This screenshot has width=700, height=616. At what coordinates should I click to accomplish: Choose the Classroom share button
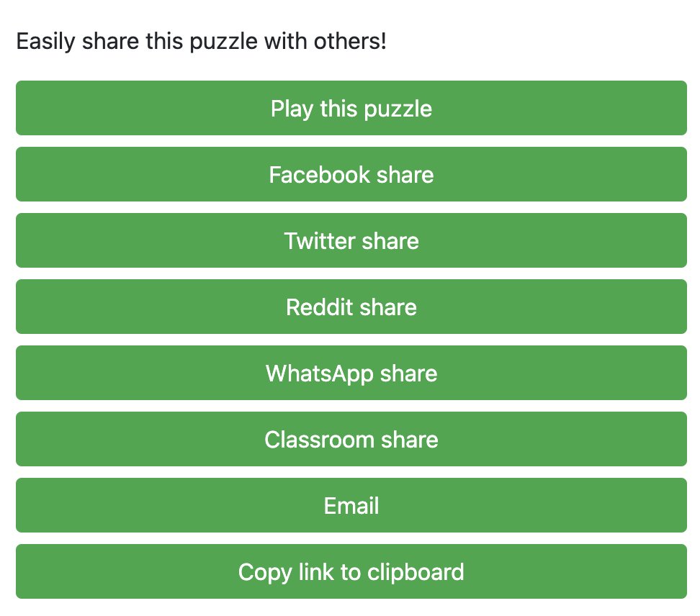(351, 440)
